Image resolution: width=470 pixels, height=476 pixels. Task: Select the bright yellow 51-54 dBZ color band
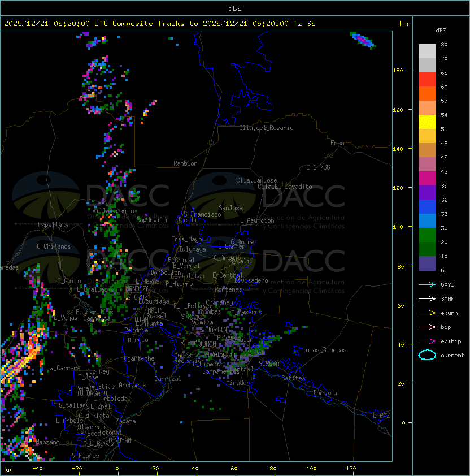(x=427, y=122)
